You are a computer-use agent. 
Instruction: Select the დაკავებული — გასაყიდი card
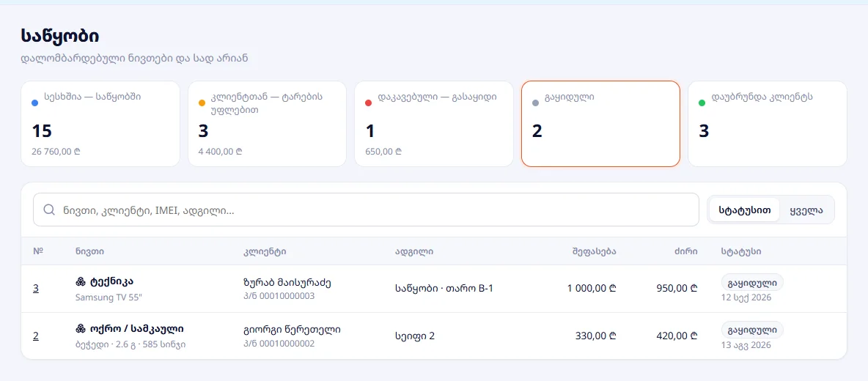click(x=434, y=124)
